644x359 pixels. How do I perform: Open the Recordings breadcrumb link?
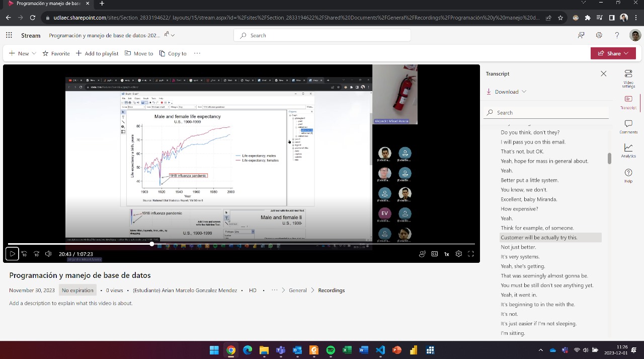pos(331,291)
